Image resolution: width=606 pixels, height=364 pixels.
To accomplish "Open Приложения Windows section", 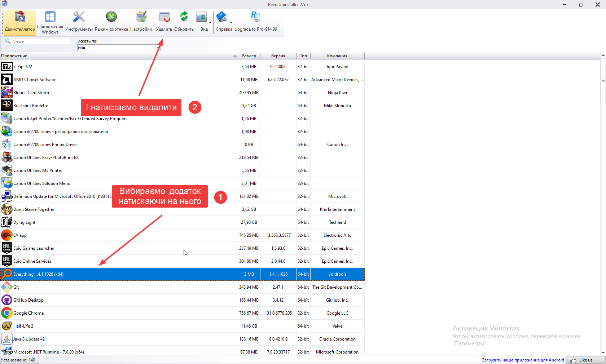I will pos(50,22).
